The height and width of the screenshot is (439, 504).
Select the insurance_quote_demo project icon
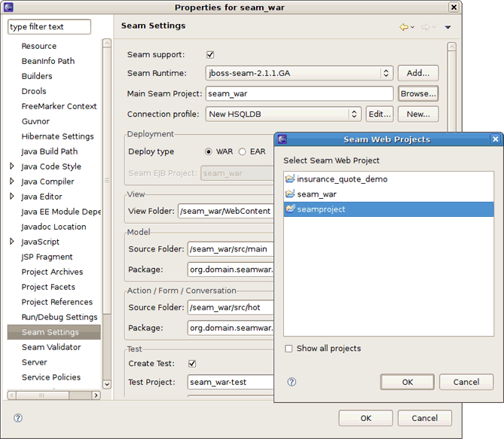point(290,179)
